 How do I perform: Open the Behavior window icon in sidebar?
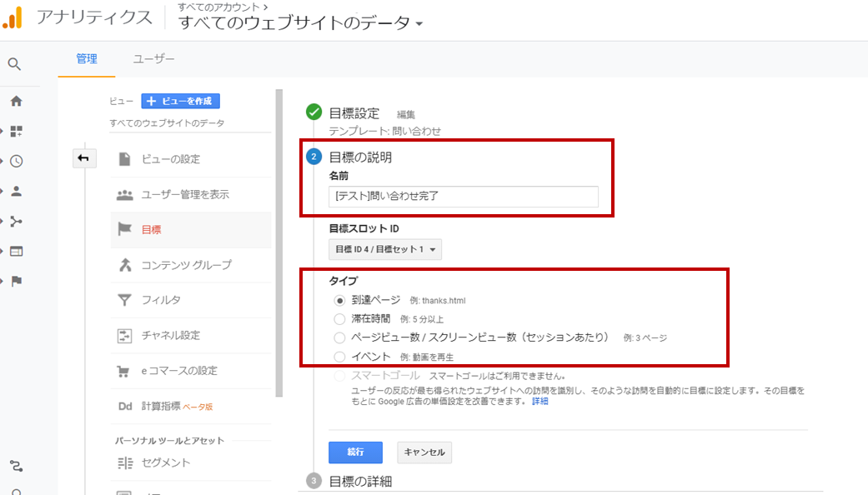click(16, 251)
